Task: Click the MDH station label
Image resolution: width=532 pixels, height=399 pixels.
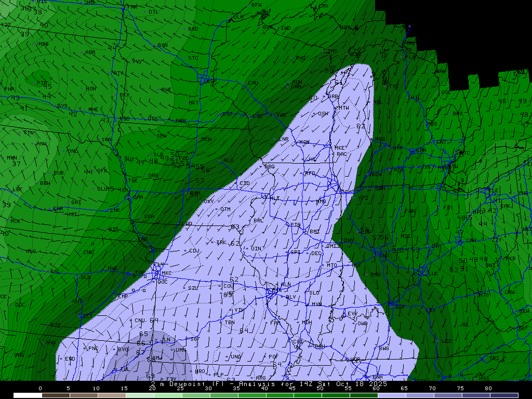Action: coord(307,322)
